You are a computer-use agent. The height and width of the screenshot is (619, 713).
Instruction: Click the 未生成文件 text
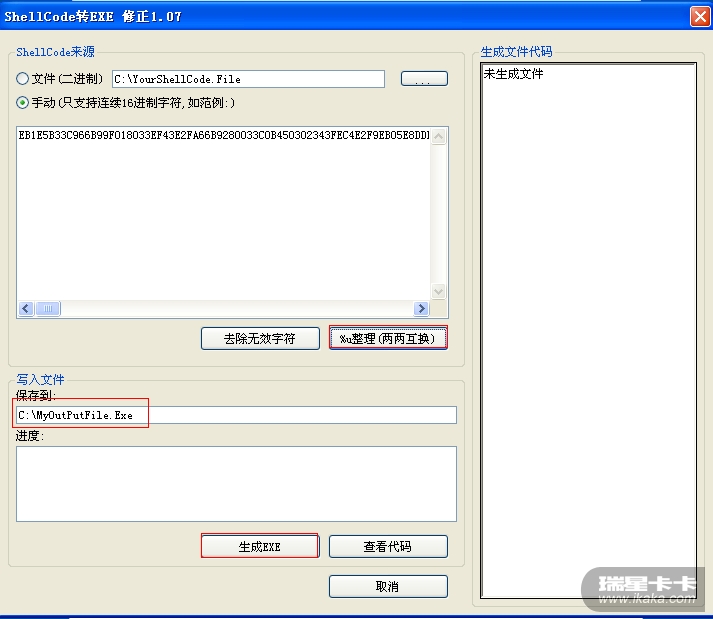click(x=513, y=74)
